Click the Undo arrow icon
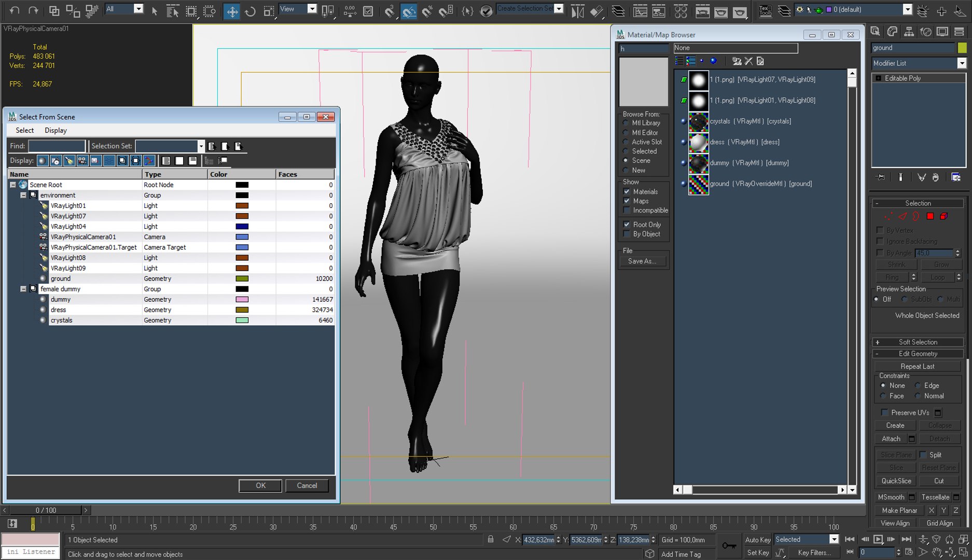This screenshot has height=560, width=972. [15, 10]
